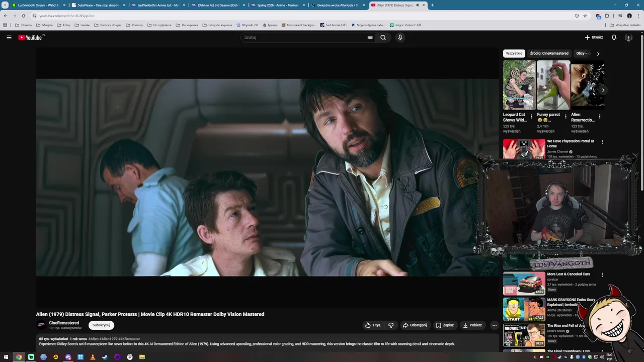Open the Seriale bookmark folder
This screenshot has width=644, height=362.
tap(82, 25)
